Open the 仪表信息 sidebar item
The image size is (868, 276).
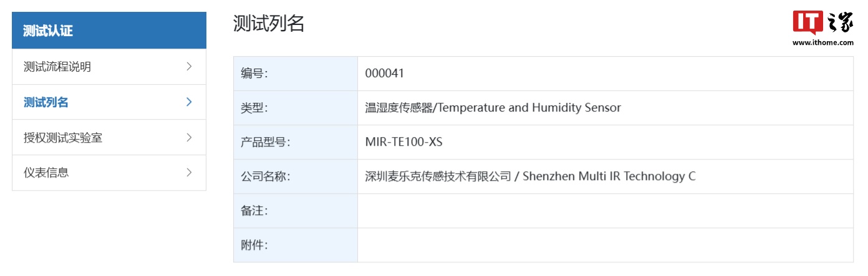[46, 173]
